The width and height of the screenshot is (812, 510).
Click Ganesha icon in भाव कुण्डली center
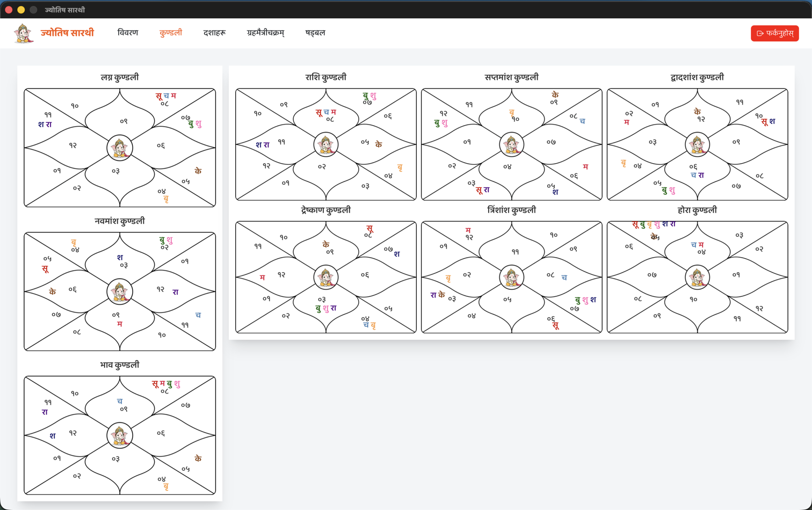pos(120,435)
